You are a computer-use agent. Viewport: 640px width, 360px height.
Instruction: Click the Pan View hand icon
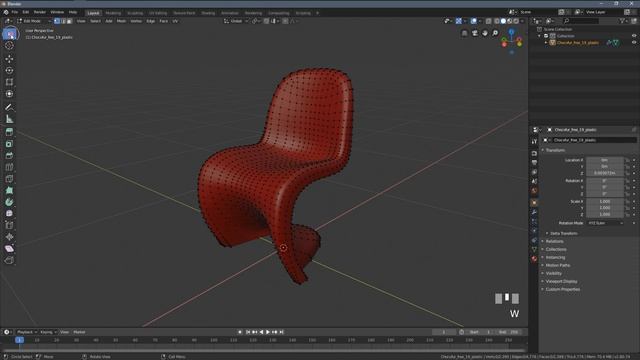coord(485,33)
